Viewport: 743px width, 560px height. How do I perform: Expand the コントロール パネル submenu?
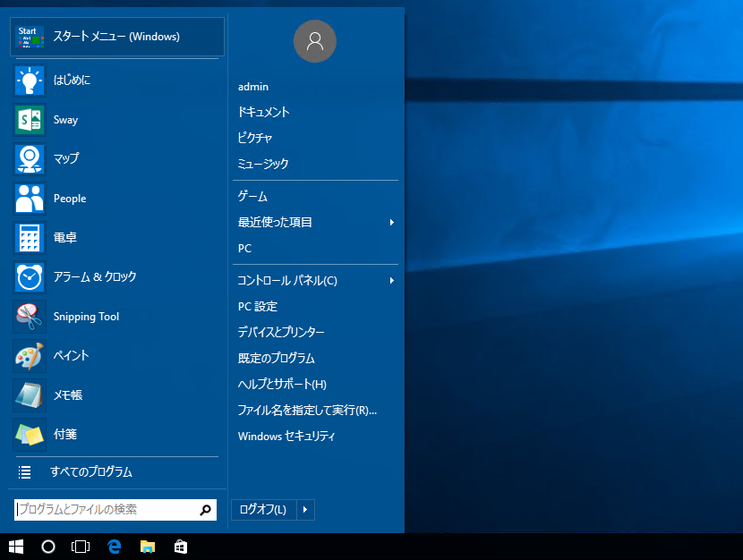[391, 281]
